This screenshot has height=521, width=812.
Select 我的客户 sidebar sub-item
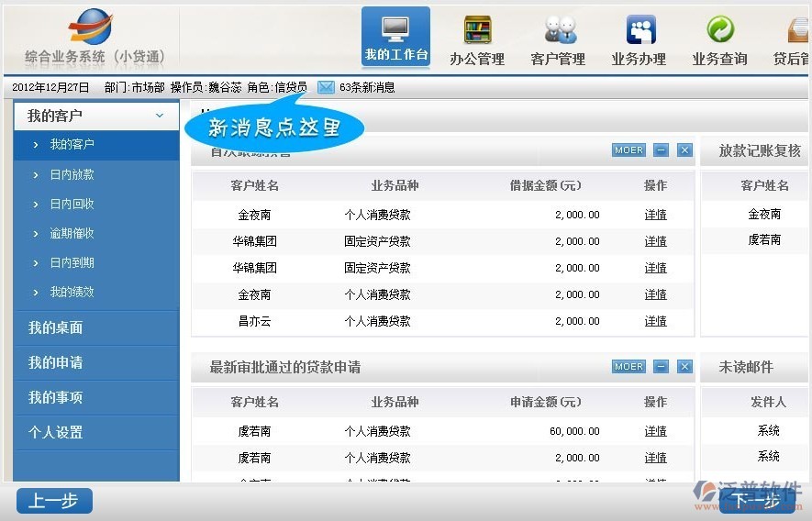[96, 145]
